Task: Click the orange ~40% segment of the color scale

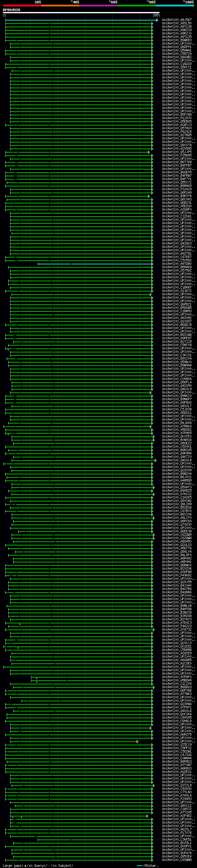Action: 60,6
